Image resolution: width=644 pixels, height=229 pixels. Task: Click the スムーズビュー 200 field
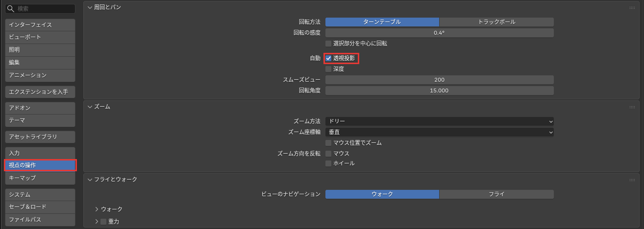[x=440, y=80]
